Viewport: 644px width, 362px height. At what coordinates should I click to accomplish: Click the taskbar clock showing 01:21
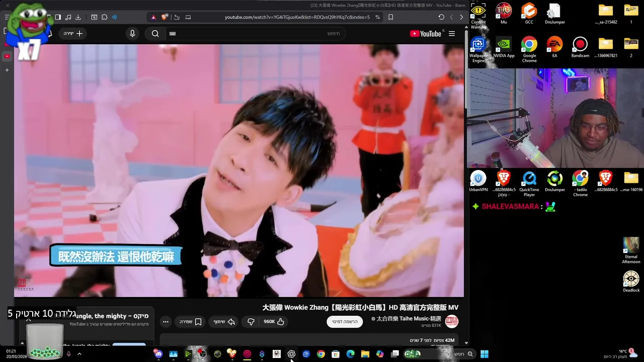coord(16,354)
